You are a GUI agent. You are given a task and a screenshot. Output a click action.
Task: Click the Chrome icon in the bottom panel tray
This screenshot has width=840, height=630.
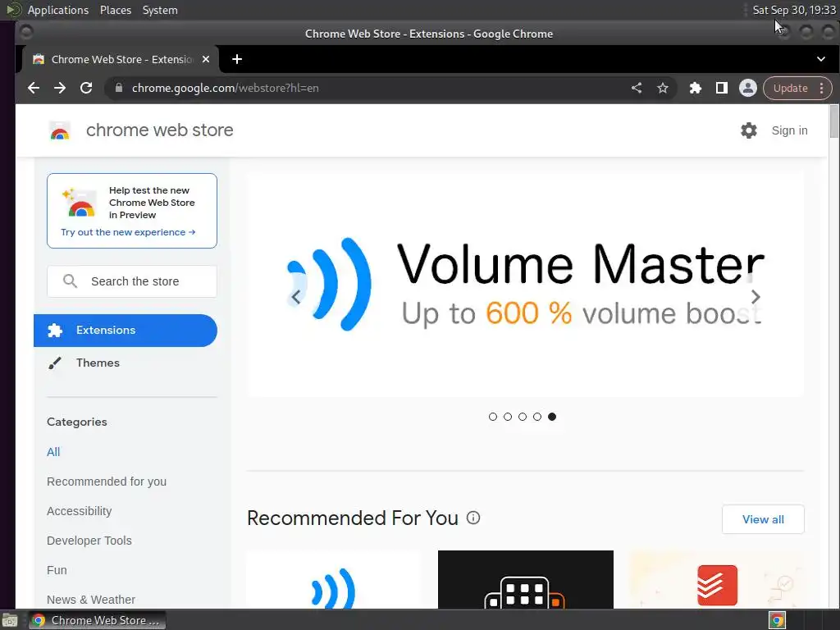(x=778, y=620)
